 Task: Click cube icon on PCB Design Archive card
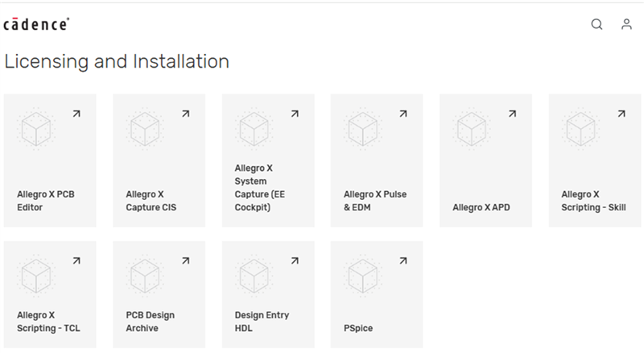[x=145, y=276]
